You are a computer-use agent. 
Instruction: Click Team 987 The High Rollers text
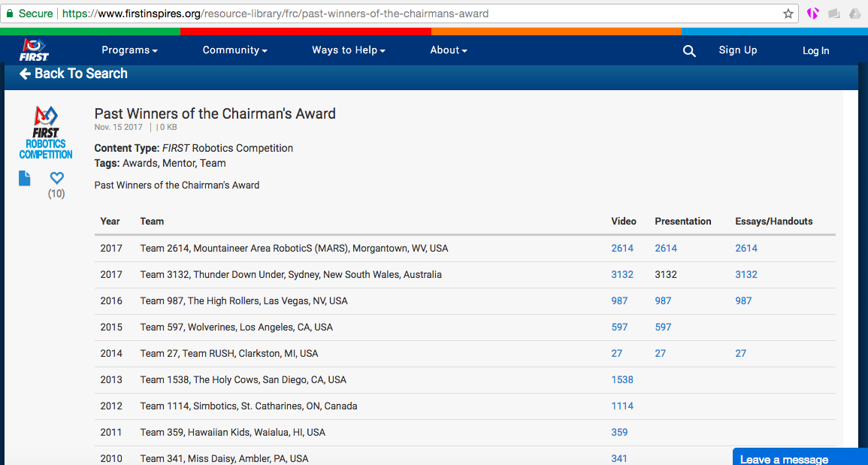pyautogui.click(x=243, y=300)
